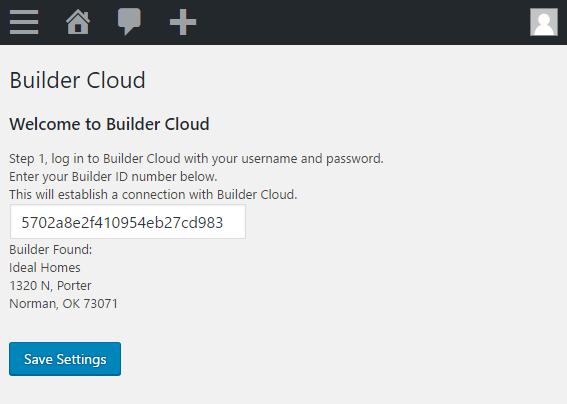The height and width of the screenshot is (404, 567).
Task: Go to the site home icon
Action: click(78, 22)
